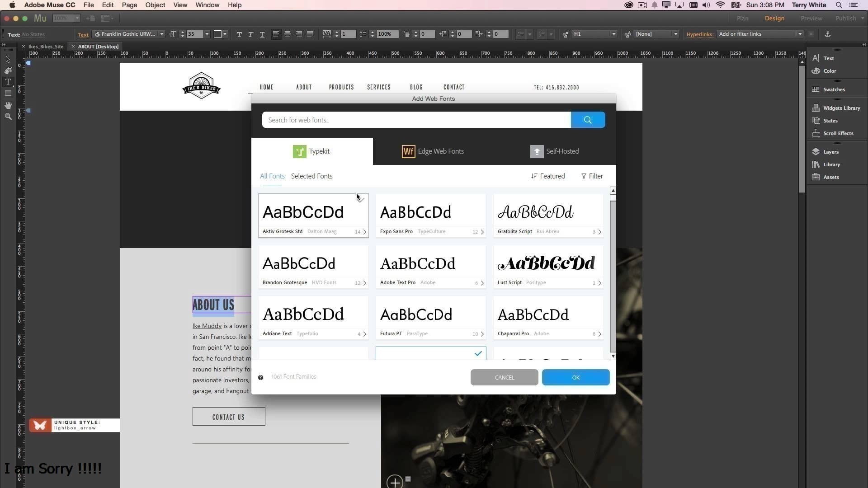Viewport: 868px width, 488px height.
Task: Click the anchor icon in control bar
Action: click(x=828, y=34)
